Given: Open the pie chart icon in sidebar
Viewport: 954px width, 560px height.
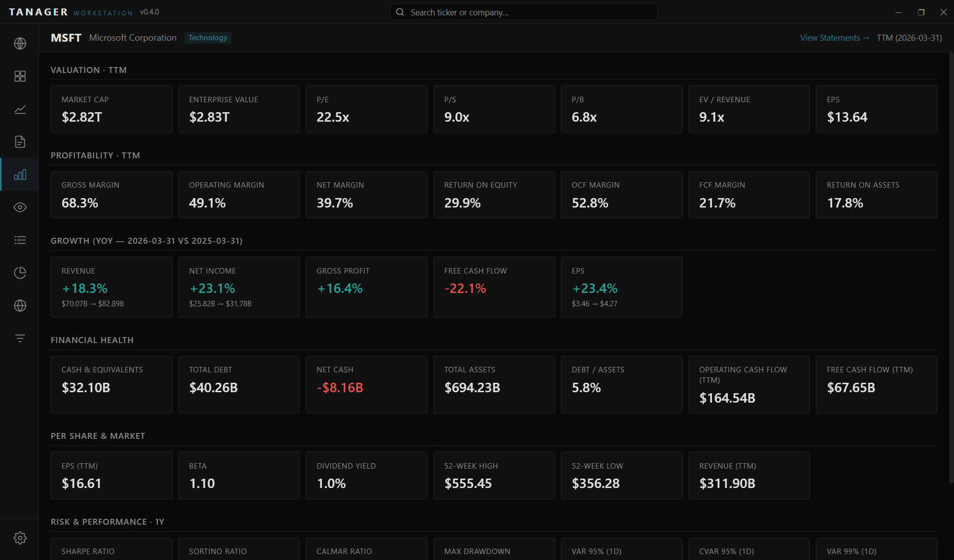Looking at the screenshot, I should pyautogui.click(x=20, y=273).
